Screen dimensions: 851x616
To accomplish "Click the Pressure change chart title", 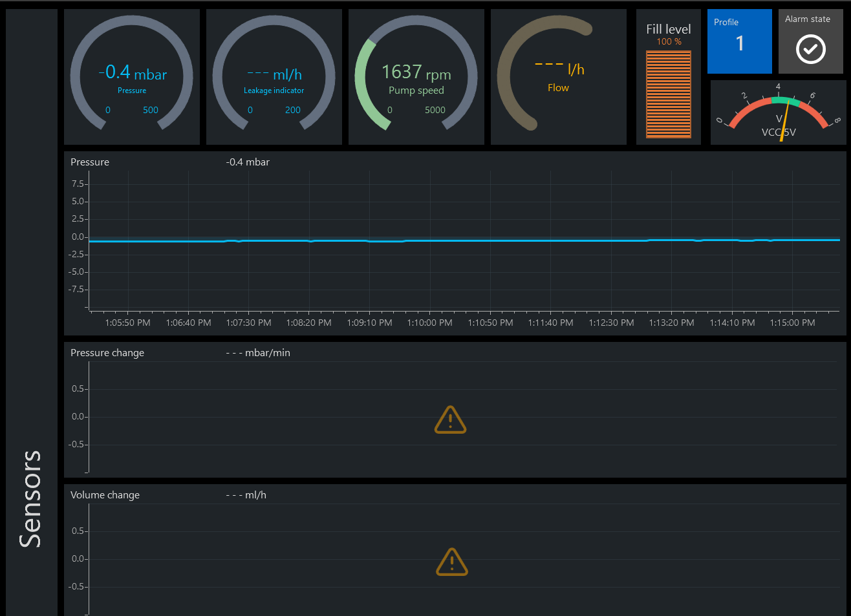I will coord(107,353).
